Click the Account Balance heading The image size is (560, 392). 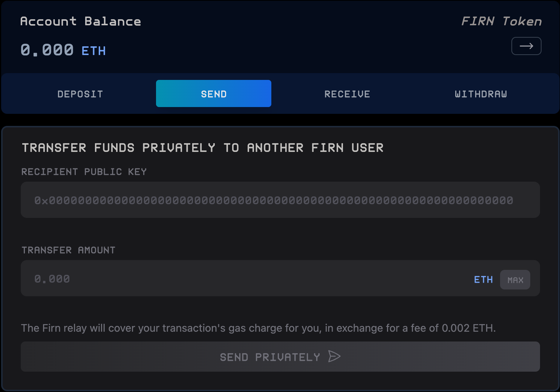(x=81, y=21)
